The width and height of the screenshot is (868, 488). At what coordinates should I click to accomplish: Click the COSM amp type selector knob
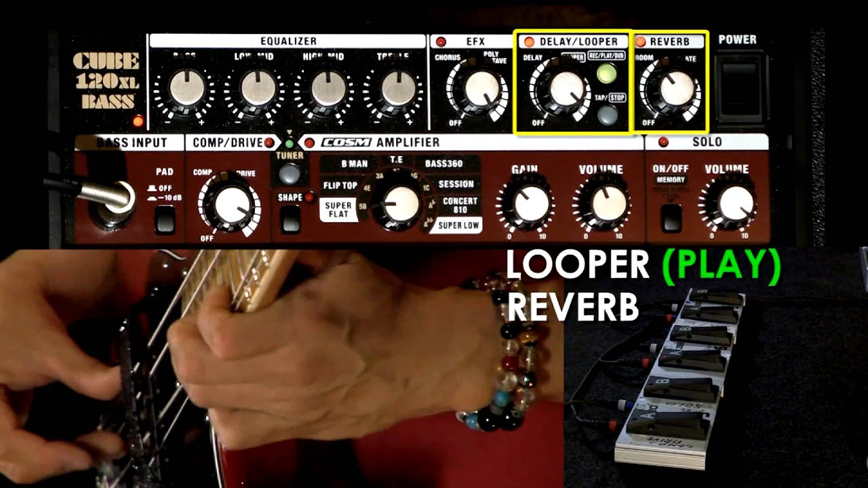pos(401,205)
